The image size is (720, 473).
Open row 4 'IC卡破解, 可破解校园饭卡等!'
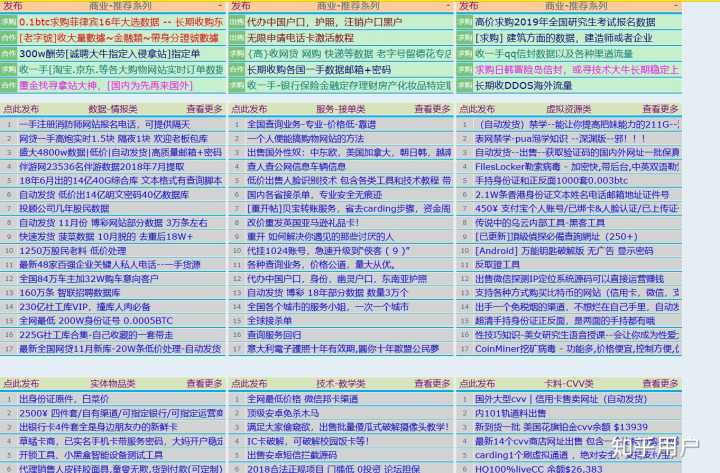(308, 441)
